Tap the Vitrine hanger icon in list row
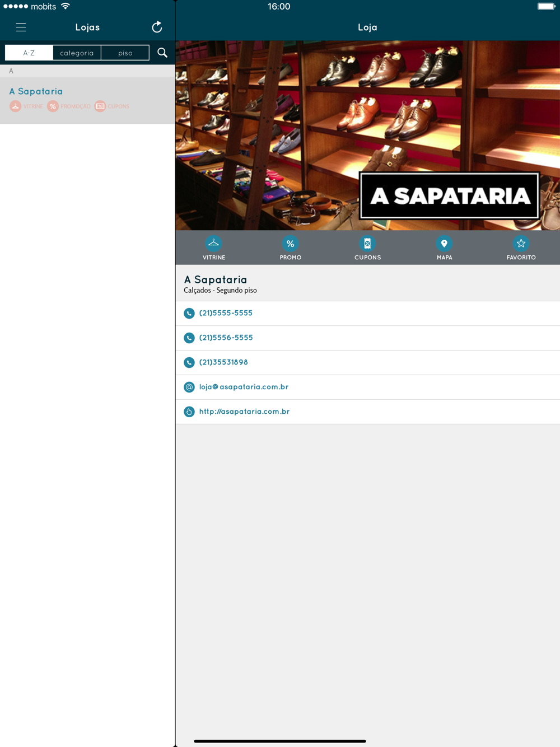The height and width of the screenshot is (747, 560). 15,106
